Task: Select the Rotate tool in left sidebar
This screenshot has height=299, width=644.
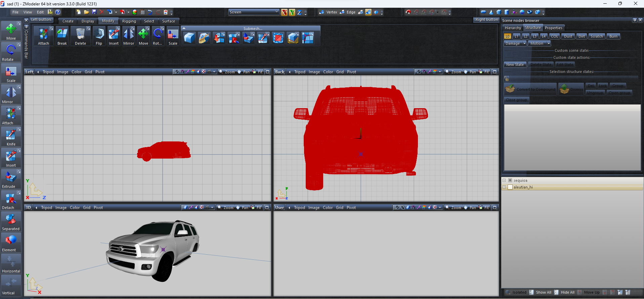Action: pyautogui.click(x=11, y=52)
